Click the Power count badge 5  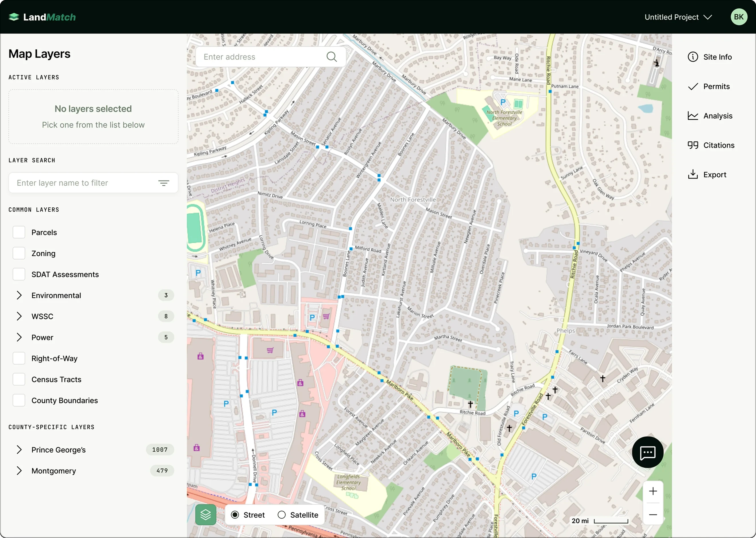(x=166, y=337)
